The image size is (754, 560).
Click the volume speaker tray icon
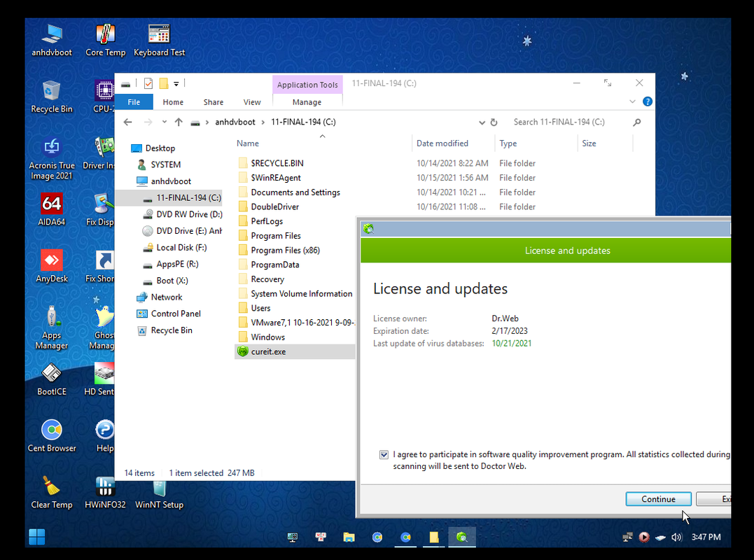click(676, 537)
